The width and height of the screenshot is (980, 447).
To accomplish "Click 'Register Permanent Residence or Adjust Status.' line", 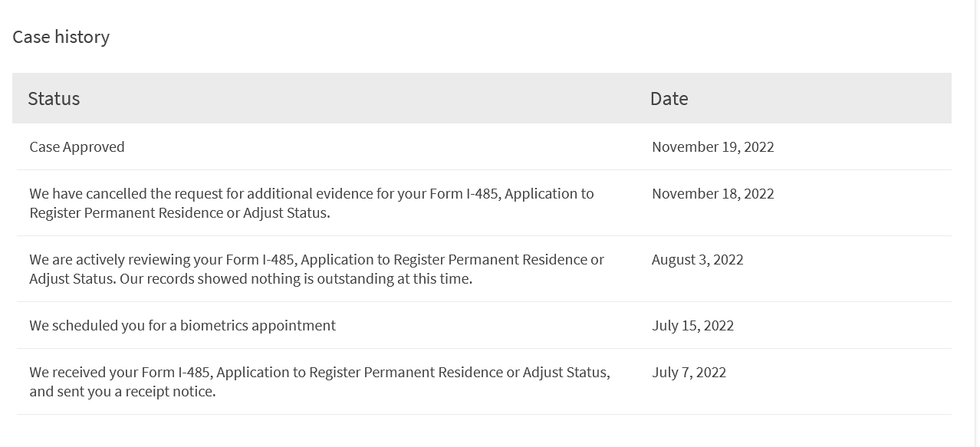I will [x=179, y=212].
